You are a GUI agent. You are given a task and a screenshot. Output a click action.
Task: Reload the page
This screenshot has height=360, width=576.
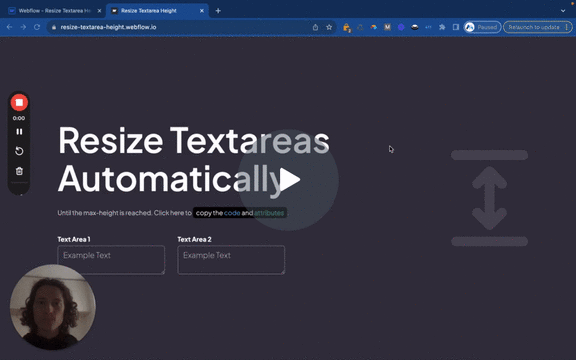37,27
